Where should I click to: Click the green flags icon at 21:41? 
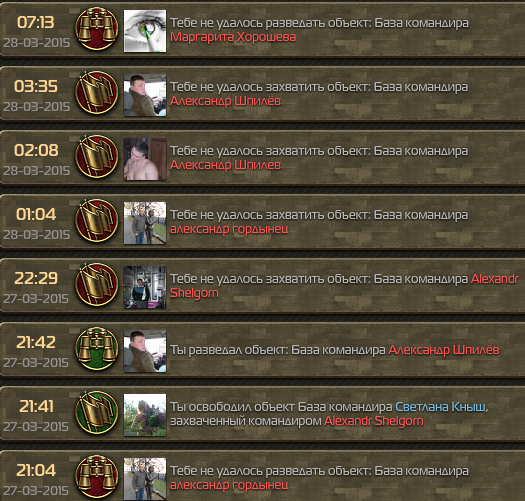[97, 412]
